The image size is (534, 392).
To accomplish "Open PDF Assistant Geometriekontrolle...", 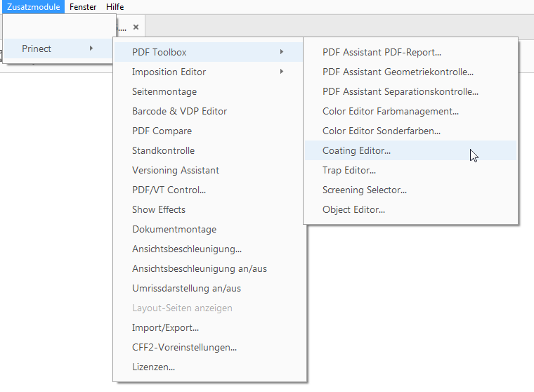I will [410, 72].
